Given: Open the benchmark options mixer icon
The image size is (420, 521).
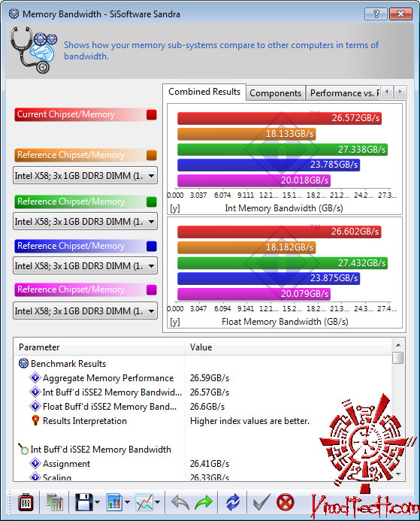Looking at the screenshot, I should pos(26,503).
